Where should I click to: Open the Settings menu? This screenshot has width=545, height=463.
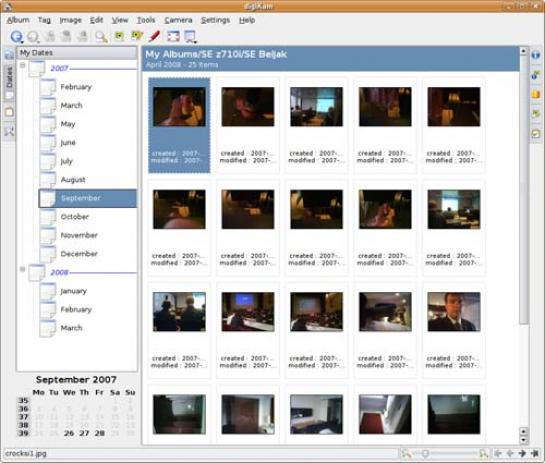[x=215, y=20]
